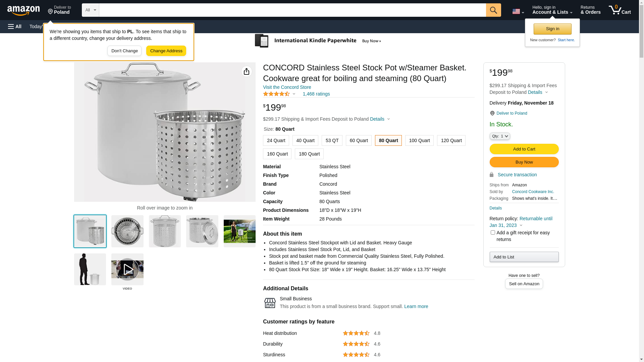The image size is (644, 362).
Task: Select the 24 Quart size option
Action: tap(276, 140)
